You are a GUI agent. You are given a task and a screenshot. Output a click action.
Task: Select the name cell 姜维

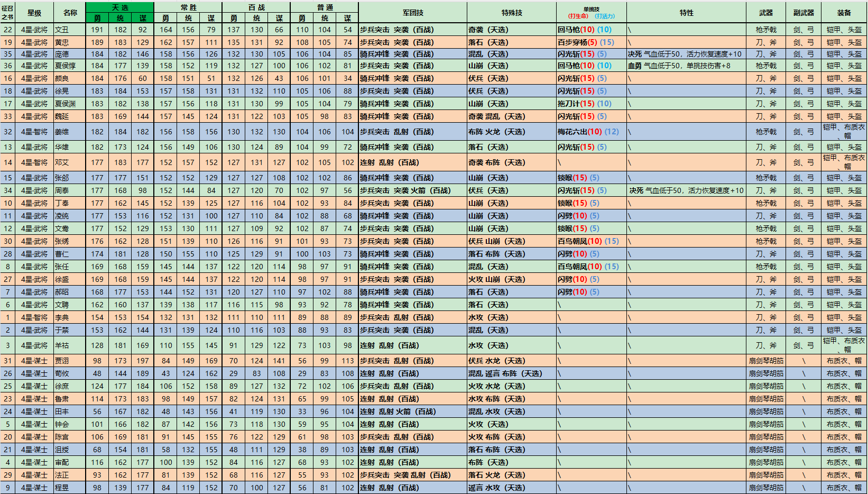[x=70, y=132]
